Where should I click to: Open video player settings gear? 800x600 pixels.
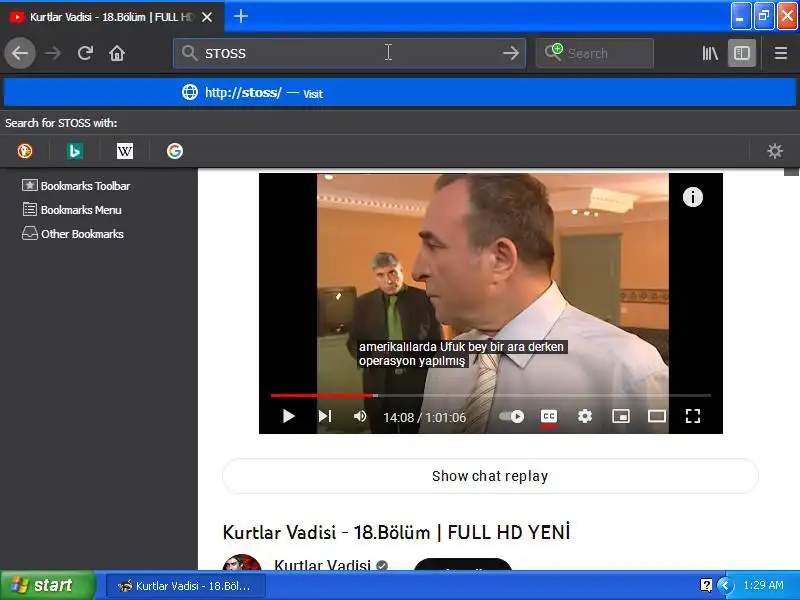tap(585, 416)
